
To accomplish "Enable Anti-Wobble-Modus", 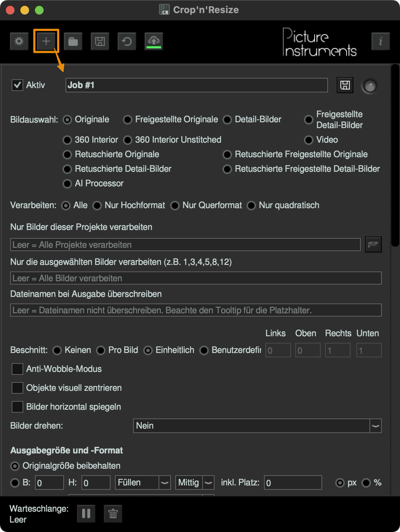I will coord(17,369).
